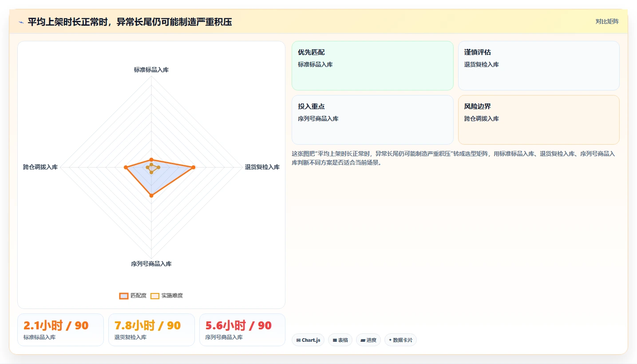637x364 pixels.
Task: Click the 7.8小时 / 90 stat value
Action: pos(147,325)
